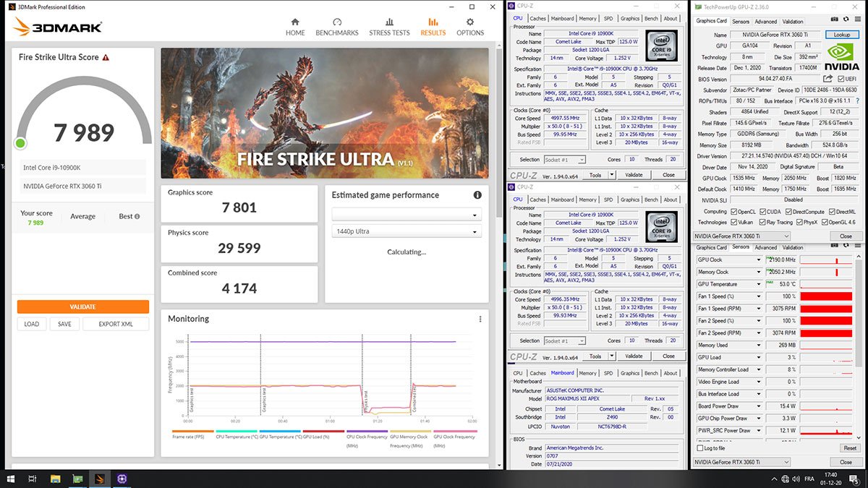Expand GPU Clock sensor dropdown arrow

coord(758,260)
